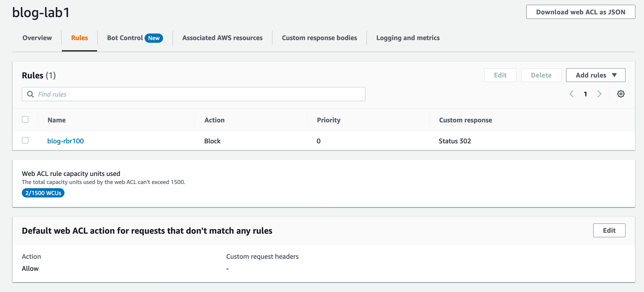
Task: Open the table preferences gear icon
Action: (x=621, y=94)
